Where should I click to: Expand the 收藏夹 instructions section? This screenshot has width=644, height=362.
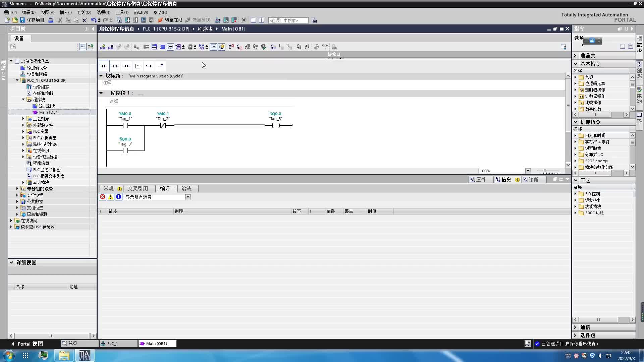pyautogui.click(x=576, y=56)
